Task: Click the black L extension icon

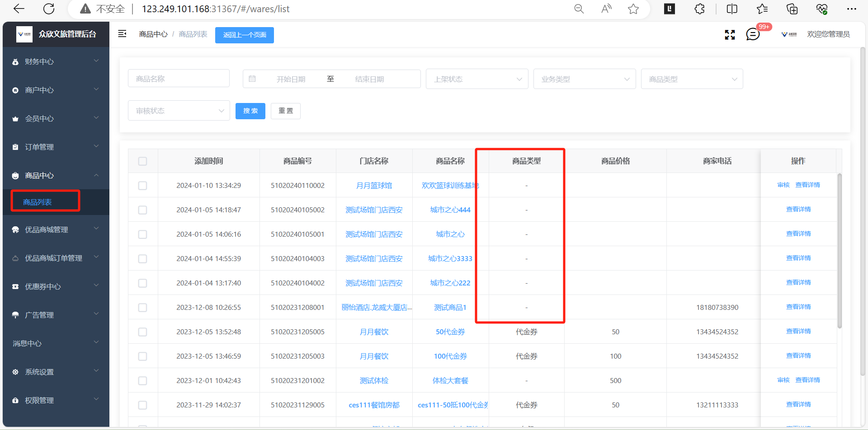Action: (670, 9)
